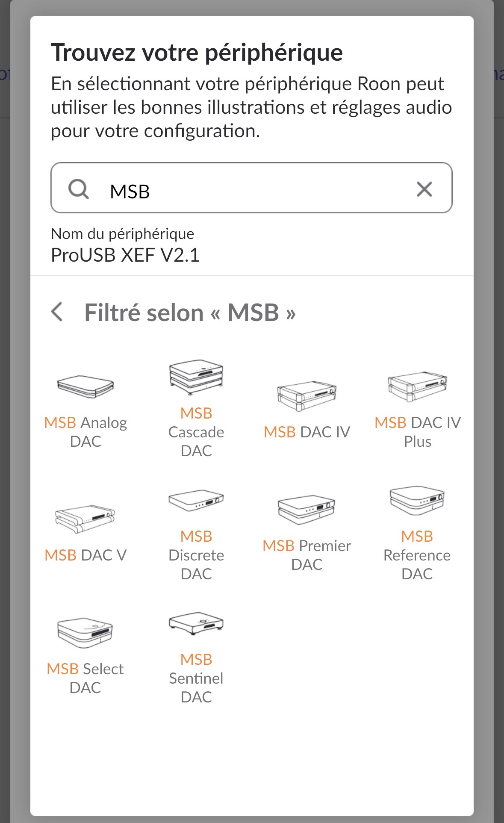Viewport: 504px width, 823px height.
Task: Click the MSB Discrete DAC label text
Action: point(196,555)
